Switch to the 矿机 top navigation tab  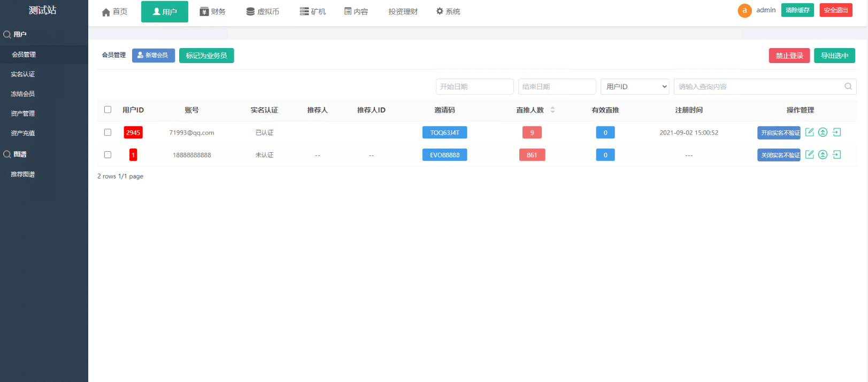coord(312,12)
